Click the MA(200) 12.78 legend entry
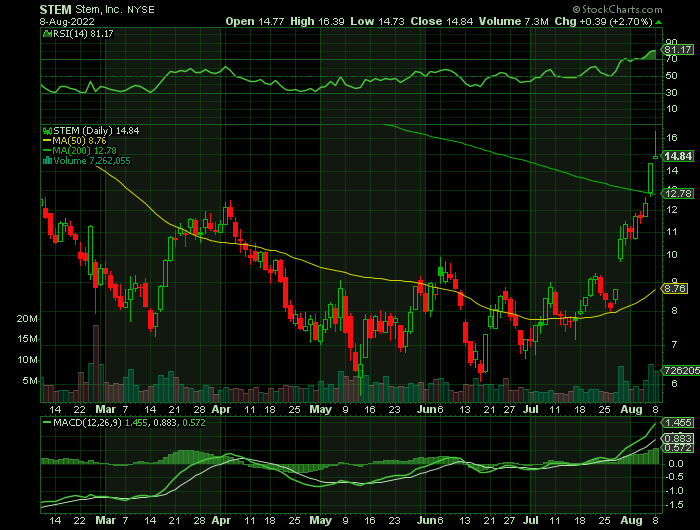The width and height of the screenshot is (700, 530). [x=79, y=150]
